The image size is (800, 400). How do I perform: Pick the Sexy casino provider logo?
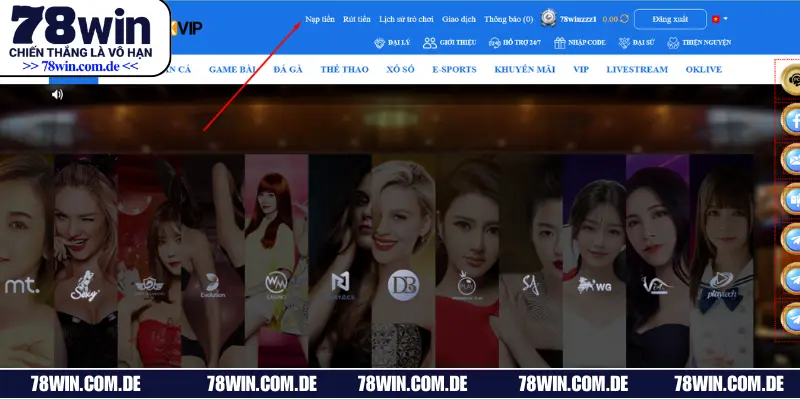[x=82, y=286]
